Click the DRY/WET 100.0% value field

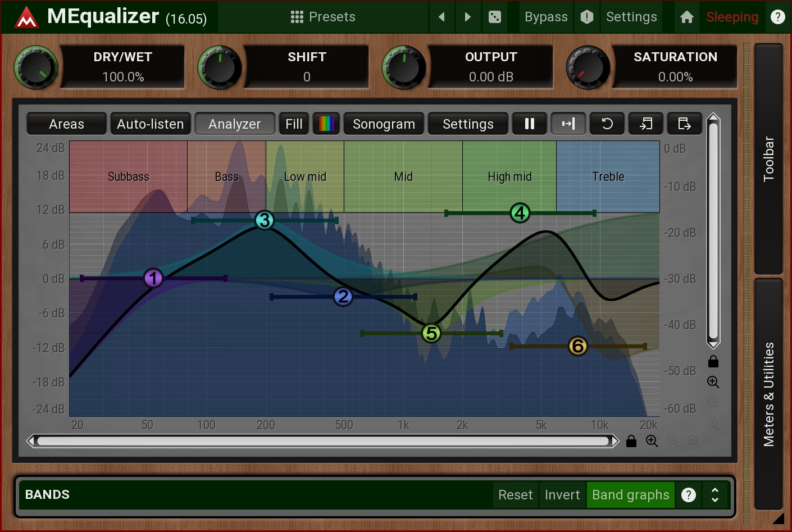[123, 67]
